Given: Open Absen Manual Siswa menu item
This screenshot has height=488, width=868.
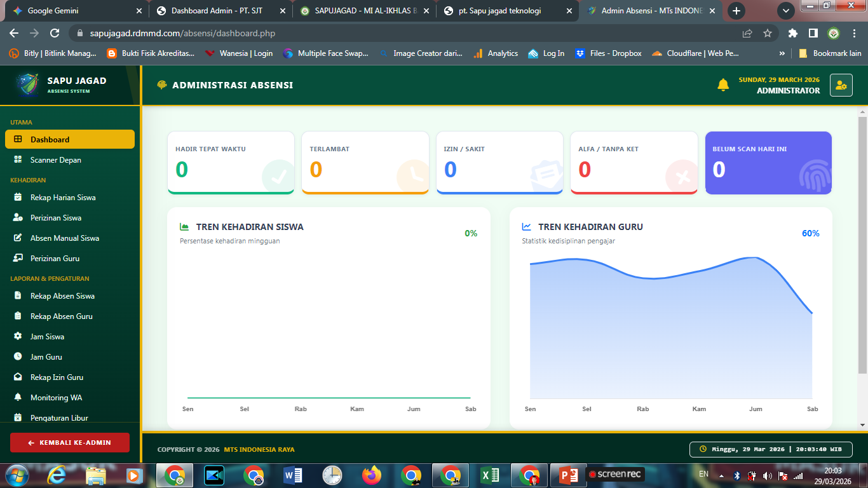Looking at the screenshot, I should tap(70, 238).
